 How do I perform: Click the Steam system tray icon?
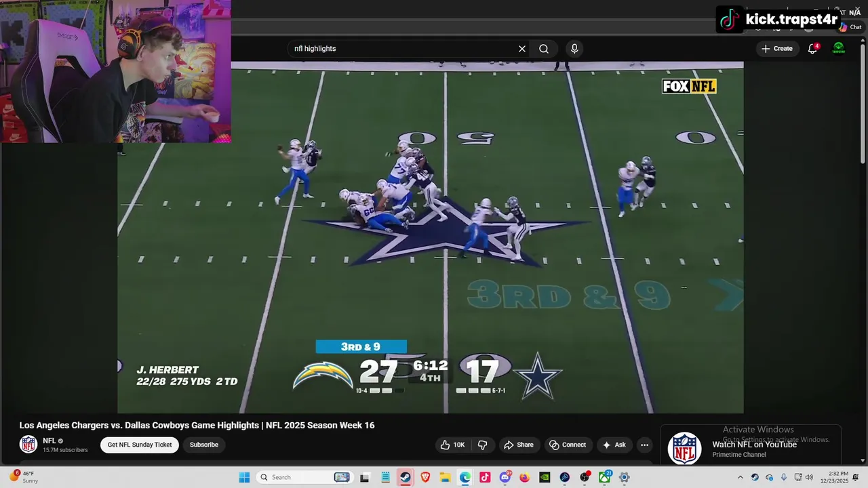(755, 477)
